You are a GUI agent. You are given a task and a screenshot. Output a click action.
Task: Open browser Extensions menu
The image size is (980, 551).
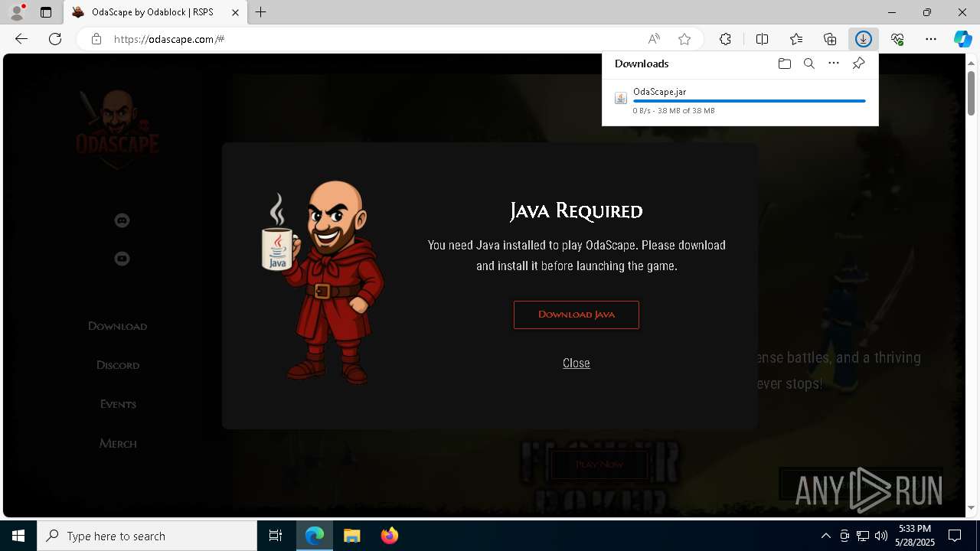click(x=725, y=39)
